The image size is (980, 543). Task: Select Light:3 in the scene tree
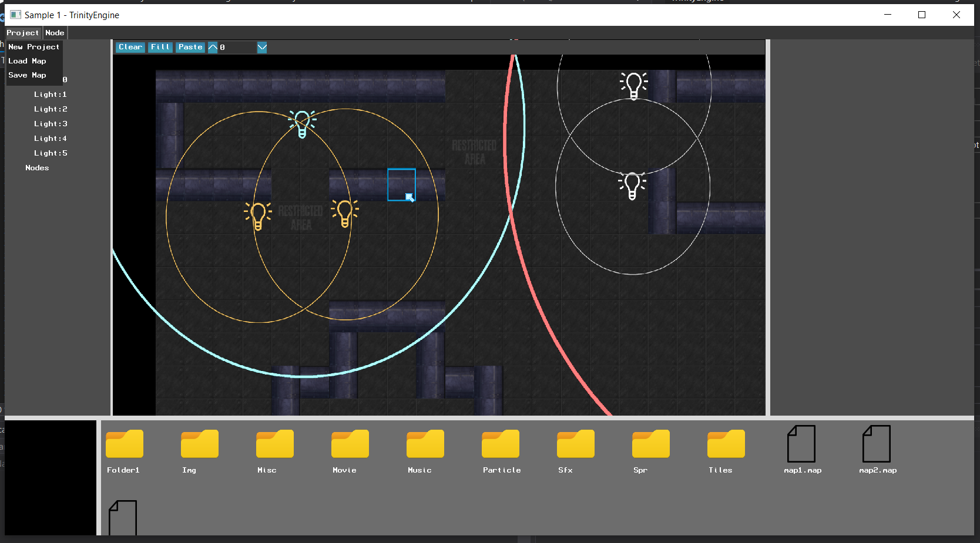pos(51,124)
